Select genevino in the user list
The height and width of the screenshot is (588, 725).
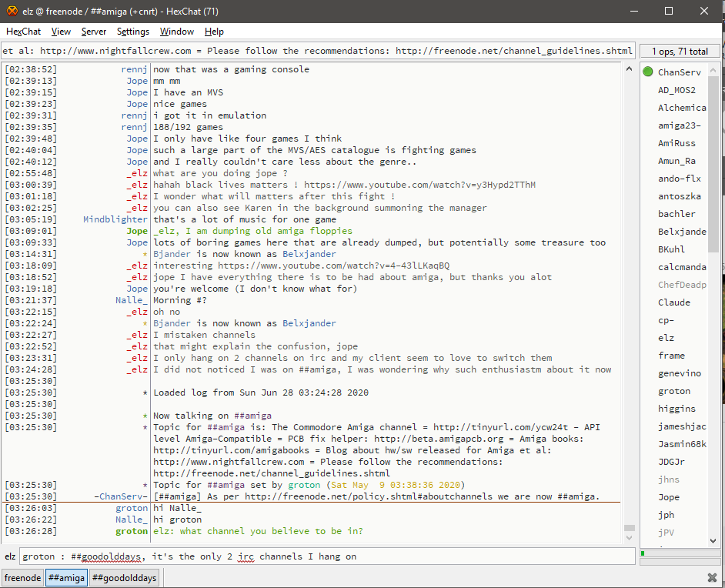pyautogui.click(x=680, y=373)
